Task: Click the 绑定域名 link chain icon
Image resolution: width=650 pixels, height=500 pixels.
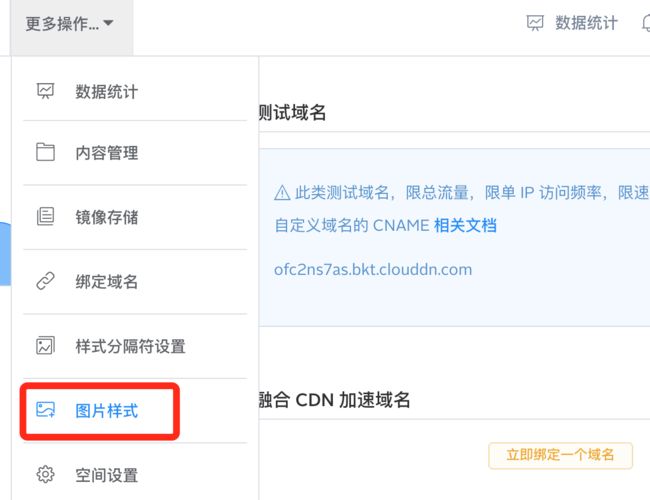Action: (x=45, y=281)
